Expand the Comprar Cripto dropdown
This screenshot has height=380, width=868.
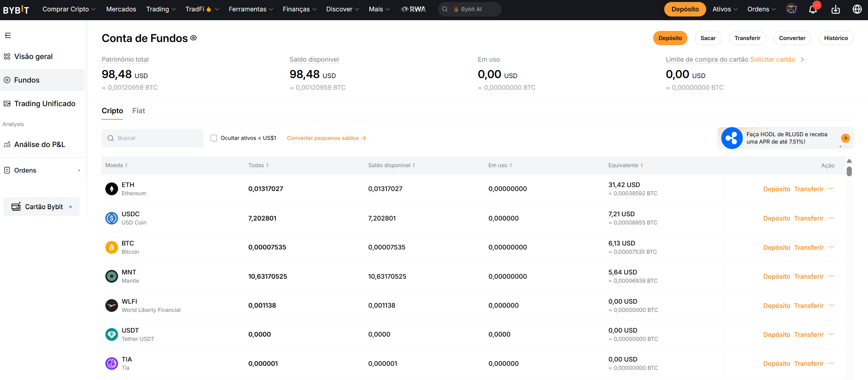pos(69,9)
